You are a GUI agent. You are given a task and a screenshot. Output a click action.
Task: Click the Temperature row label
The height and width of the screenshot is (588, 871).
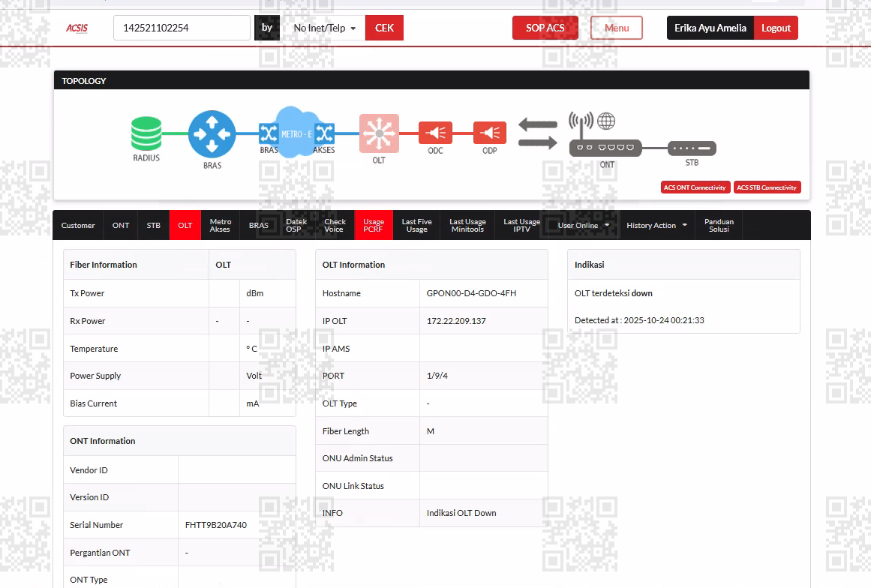point(94,349)
